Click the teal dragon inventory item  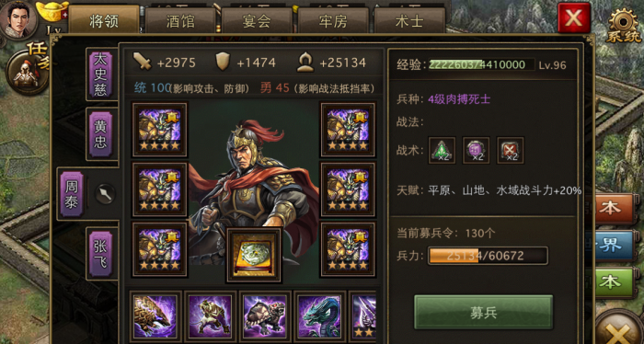320,316
